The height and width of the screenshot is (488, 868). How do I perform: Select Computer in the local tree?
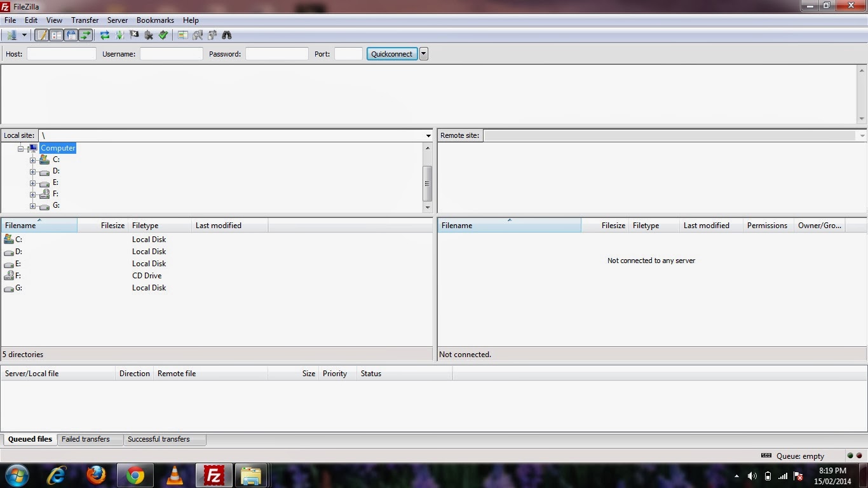click(58, 148)
